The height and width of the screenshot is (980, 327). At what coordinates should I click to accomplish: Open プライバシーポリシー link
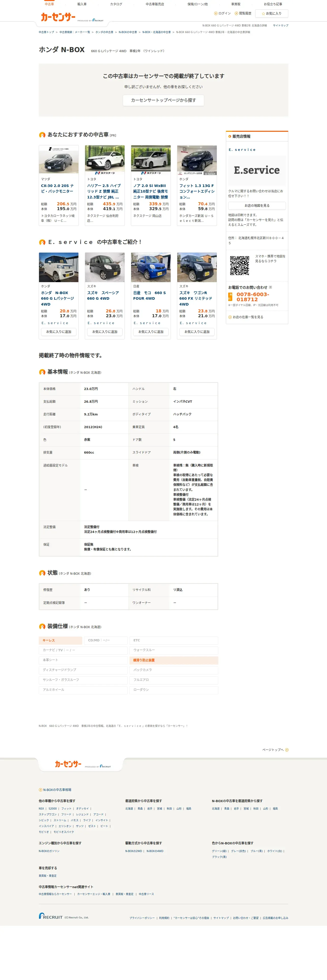[142, 918]
